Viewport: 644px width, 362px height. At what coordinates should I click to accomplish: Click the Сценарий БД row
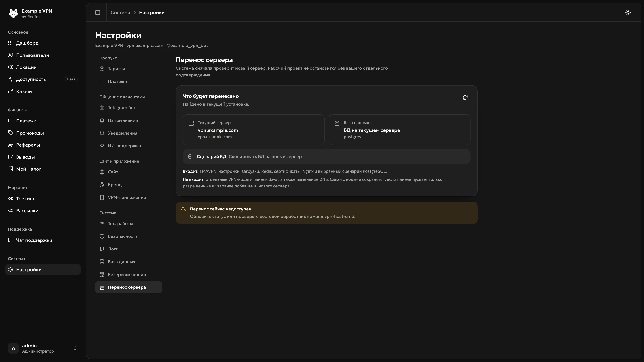click(x=326, y=157)
